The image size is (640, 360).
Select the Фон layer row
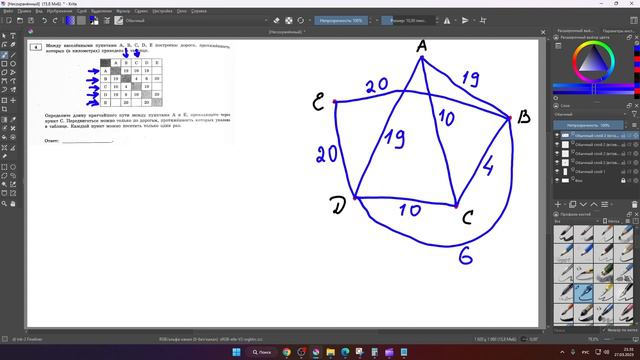pyautogui.click(x=595, y=180)
